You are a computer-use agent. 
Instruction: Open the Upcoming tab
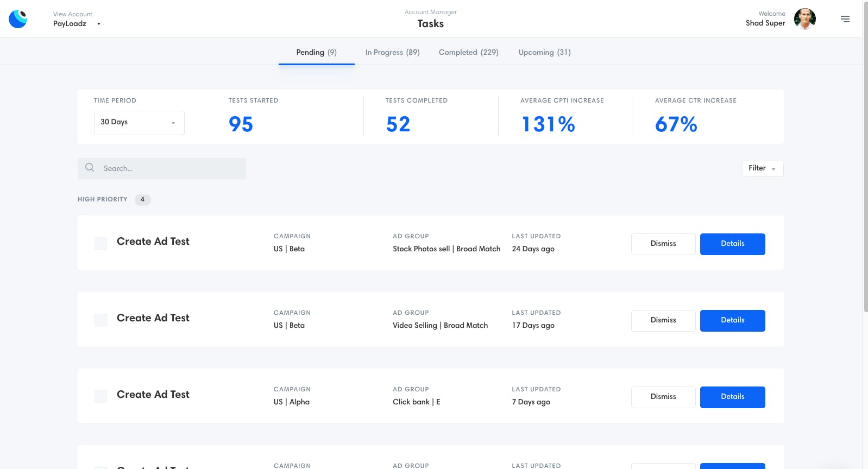coord(544,53)
